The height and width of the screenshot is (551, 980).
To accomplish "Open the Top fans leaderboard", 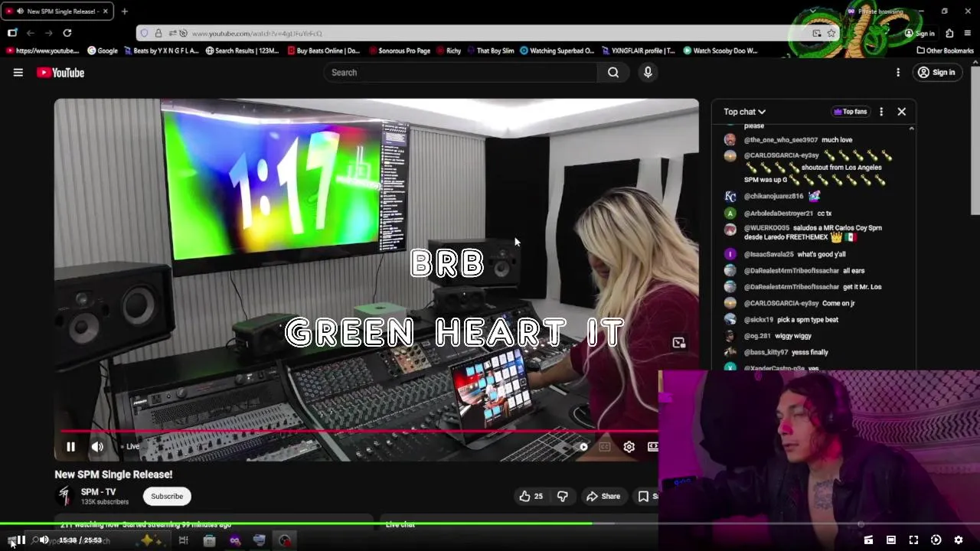I will point(850,112).
